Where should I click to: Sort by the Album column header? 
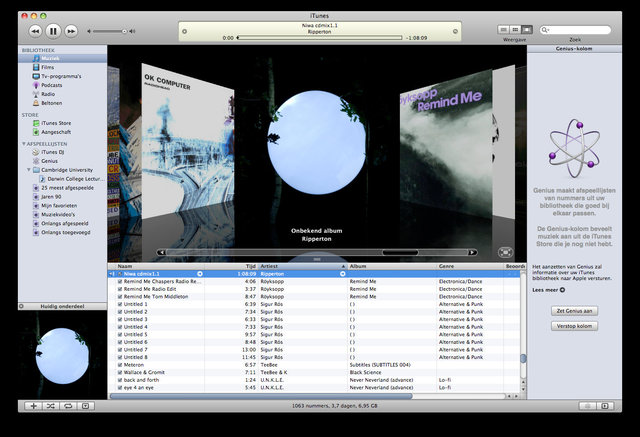[x=392, y=266]
